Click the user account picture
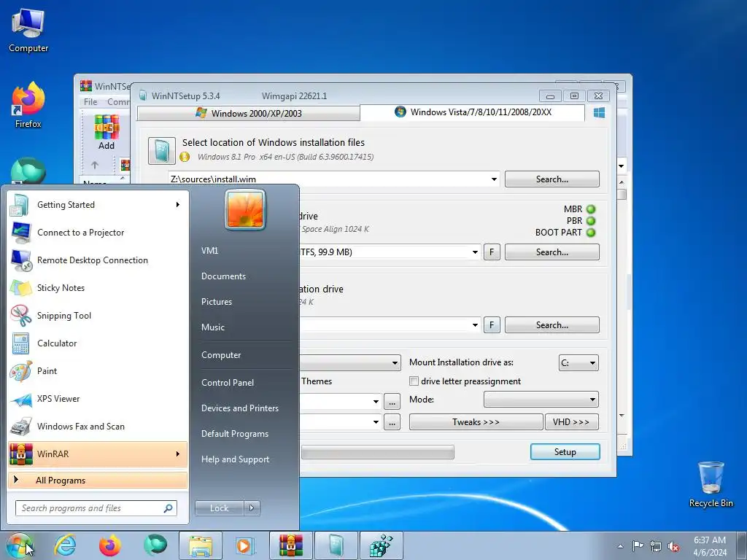Image resolution: width=747 pixels, height=560 pixels. click(x=245, y=209)
